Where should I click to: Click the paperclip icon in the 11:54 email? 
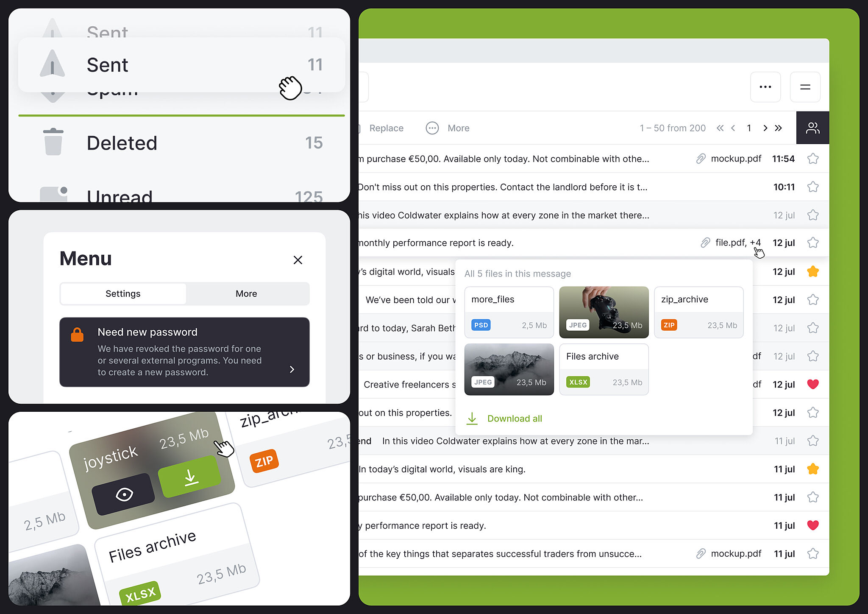(701, 159)
